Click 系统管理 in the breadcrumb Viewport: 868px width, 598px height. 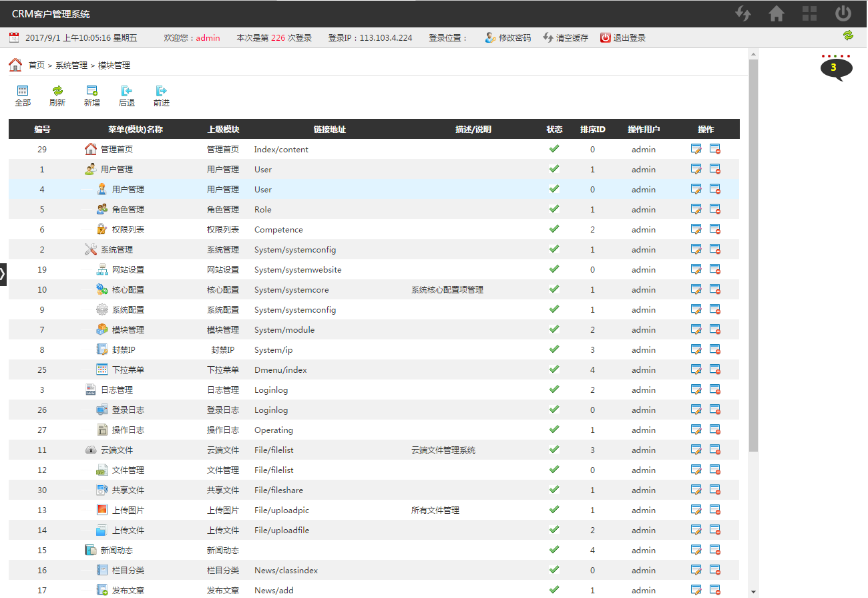71,65
